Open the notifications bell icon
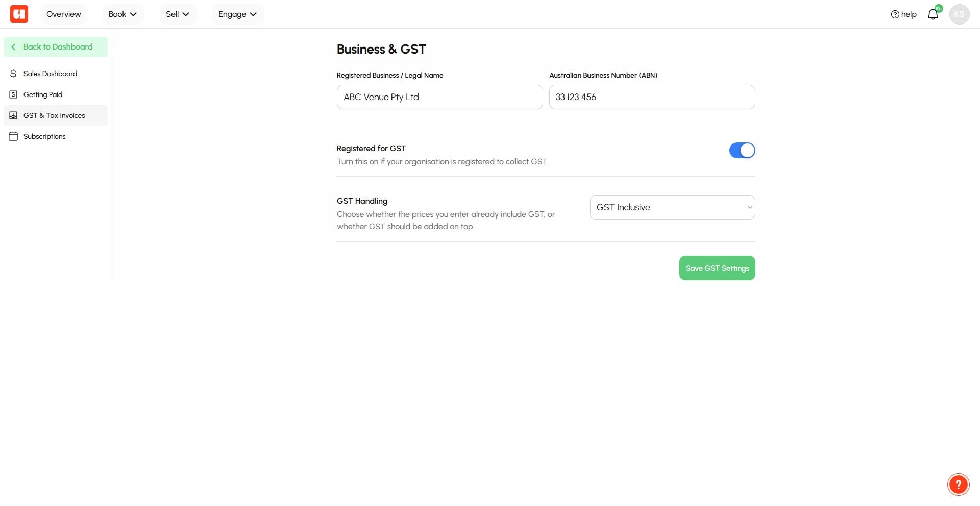The width and height of the screenshot is (980, 506). pos(933,14)
